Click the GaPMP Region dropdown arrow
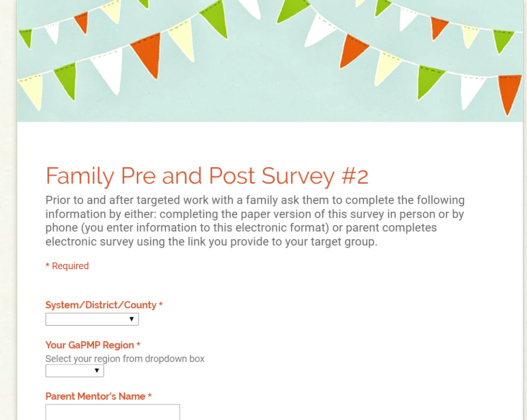Image resolution: width=527 pixels, height=420 pixels. (97, 371)
